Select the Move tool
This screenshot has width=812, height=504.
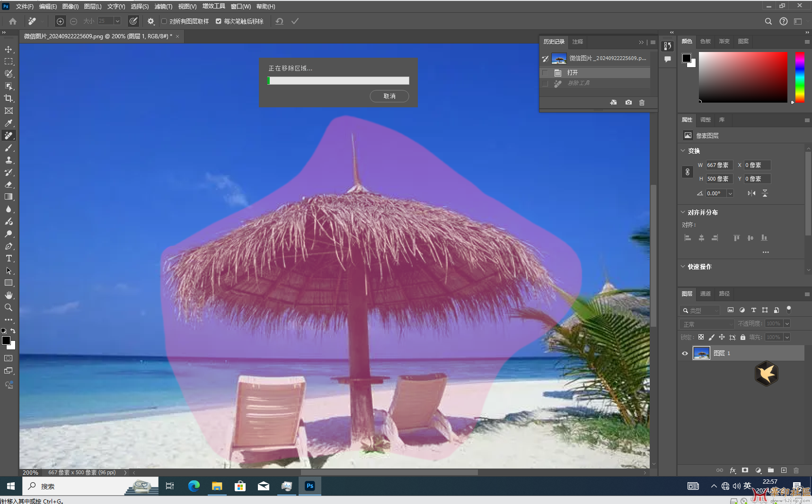coord(9,49)
